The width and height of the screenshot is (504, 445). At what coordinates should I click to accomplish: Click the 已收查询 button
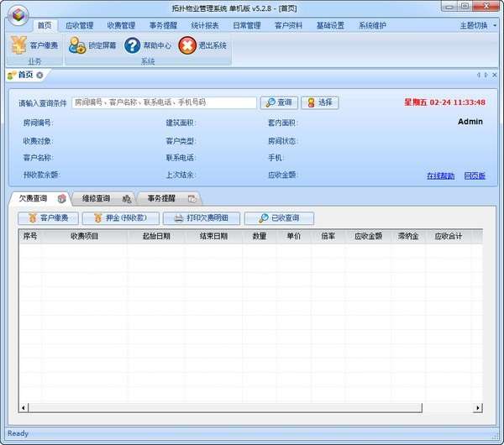click(279, 218)
